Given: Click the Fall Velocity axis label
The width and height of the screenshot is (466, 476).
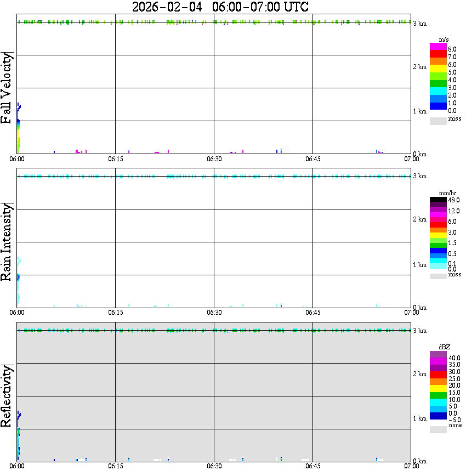Looking at the screenshot, I should [6, 88].
